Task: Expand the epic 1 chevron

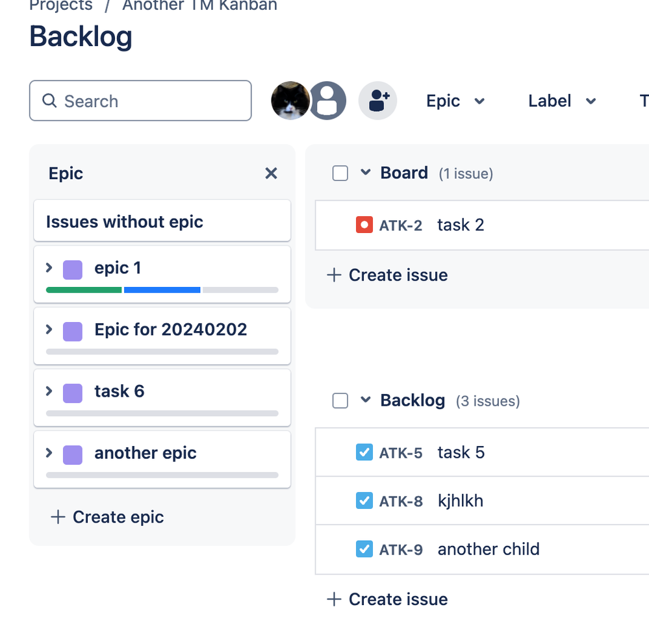Action: (x=49, y=267)
